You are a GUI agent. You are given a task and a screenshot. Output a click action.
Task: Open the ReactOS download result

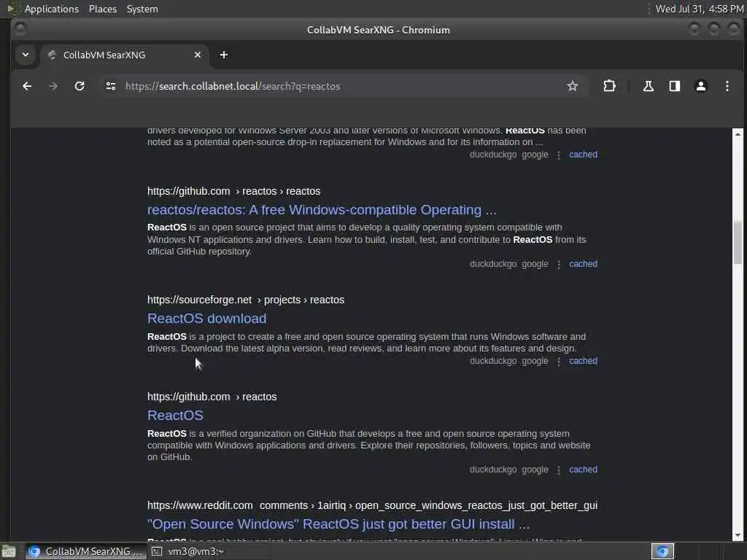tap(206, 319)
